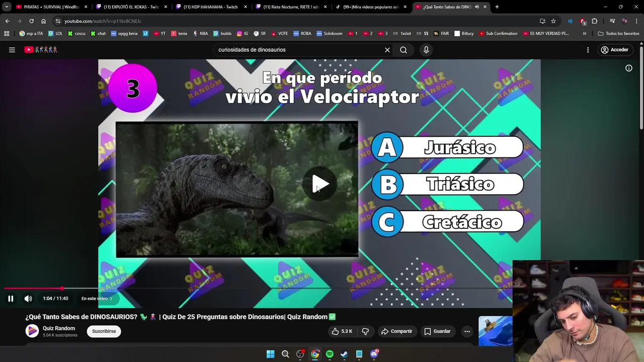Like the video (5.3 K)
The image size is (644, 362).
tap(342, 331)
